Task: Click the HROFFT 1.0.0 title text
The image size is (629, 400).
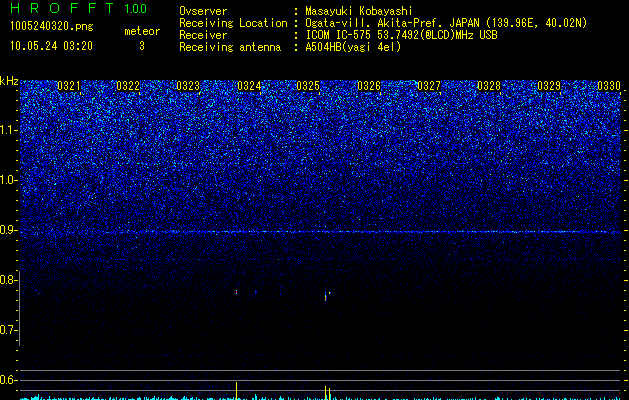Action: point(79,8)
